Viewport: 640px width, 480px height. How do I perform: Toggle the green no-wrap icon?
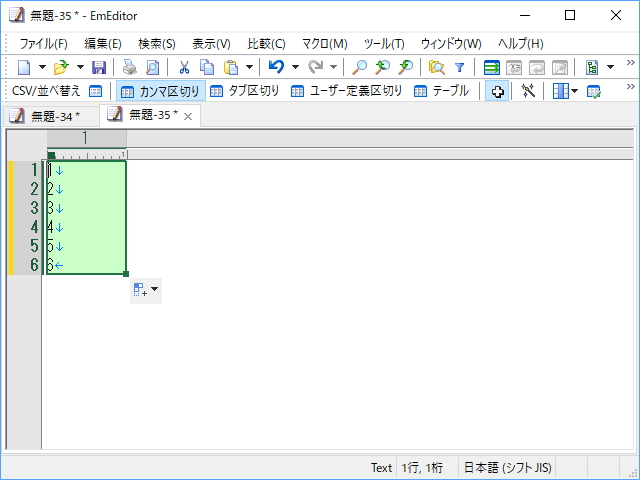[x=491, y=67]
